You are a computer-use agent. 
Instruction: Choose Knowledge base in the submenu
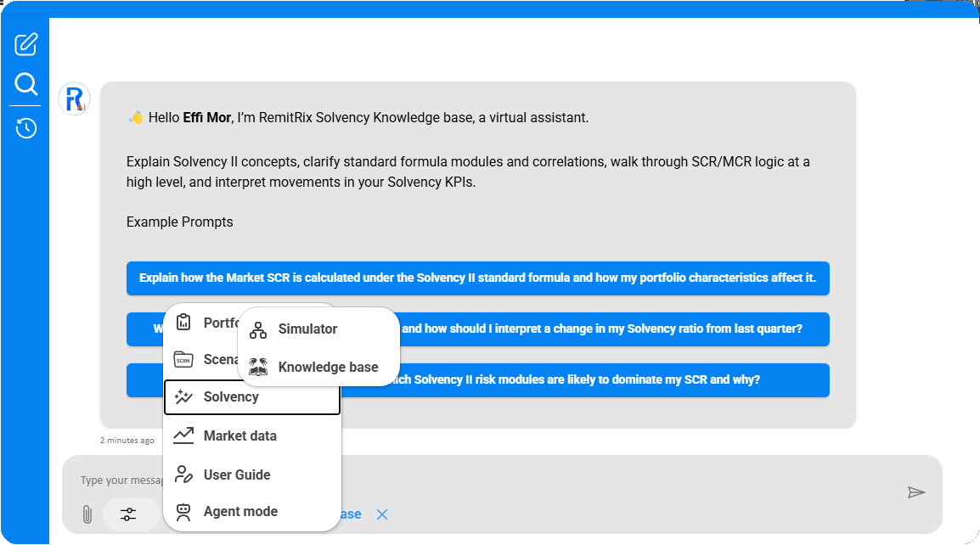tap(328, 368)
